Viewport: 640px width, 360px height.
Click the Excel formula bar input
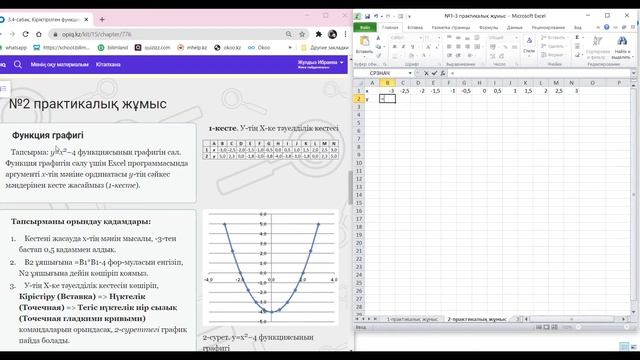coord(539,73)
